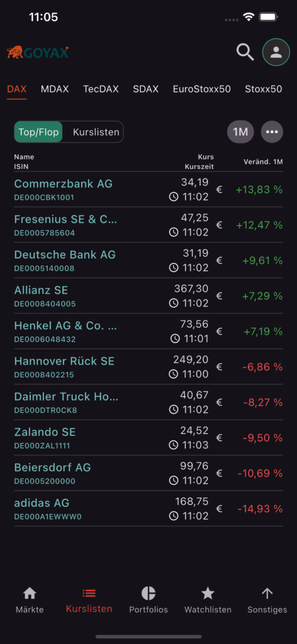This screenshot has width=297, height=644.
Task: Select the EuroStoxx50 tab
Action: (202, 89)
